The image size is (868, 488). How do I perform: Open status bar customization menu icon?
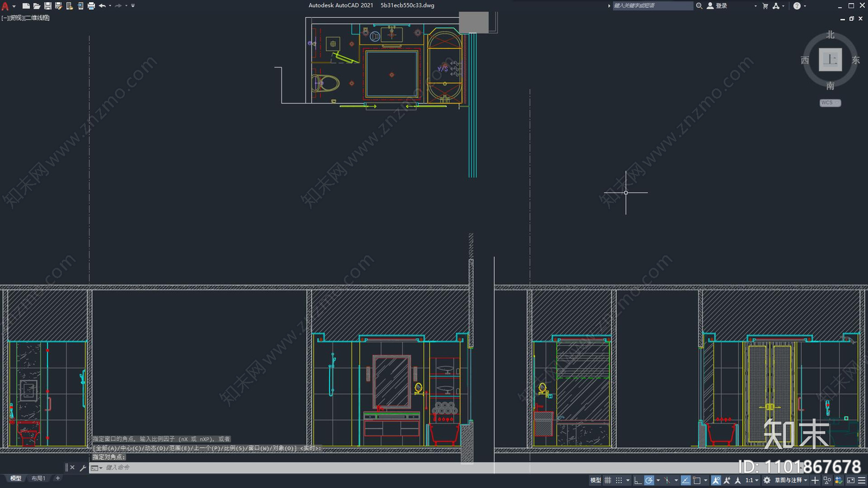coord(861,480)
